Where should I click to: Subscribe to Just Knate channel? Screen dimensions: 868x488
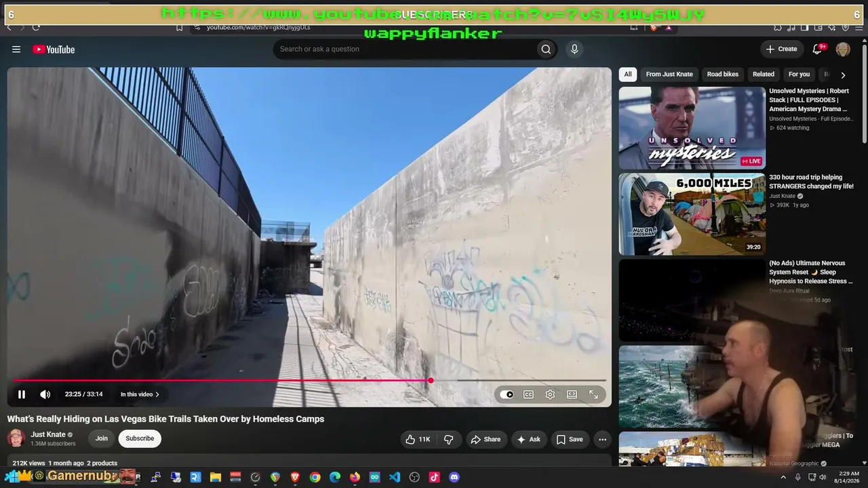tap(140, 439)
